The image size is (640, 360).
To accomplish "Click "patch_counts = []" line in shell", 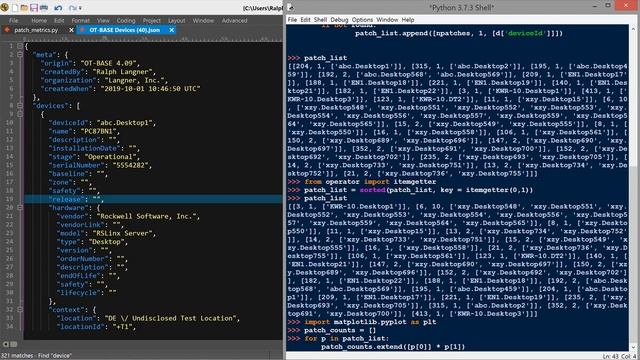I will click(x=340, y=330).
